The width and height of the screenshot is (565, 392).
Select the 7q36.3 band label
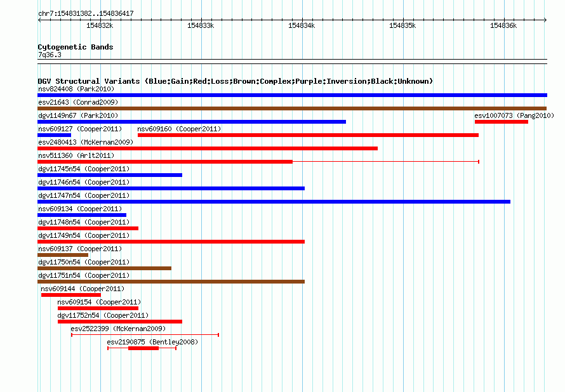(50, 55)
